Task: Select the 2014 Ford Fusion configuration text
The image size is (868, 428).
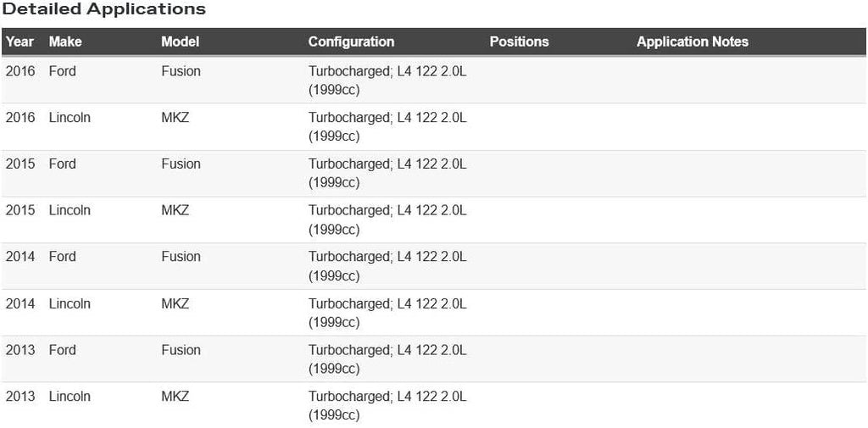Action: click(387, 266)
